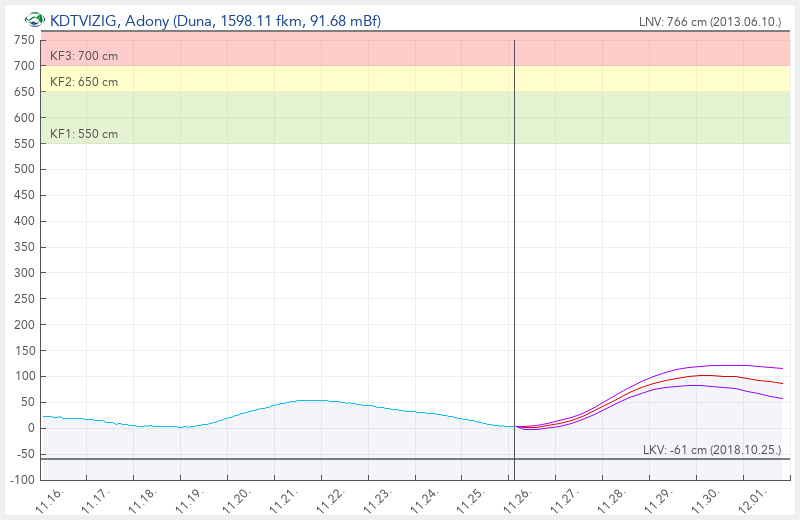
Task: Click the 750 value on y-axis
Action: [x=23, y=40]
